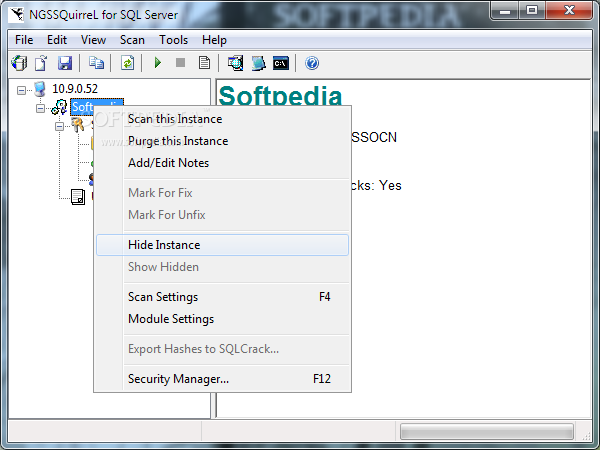Click the application icon in title bar
The height and width of the screenshot is (450, 600).
click(x=17, y=15)
